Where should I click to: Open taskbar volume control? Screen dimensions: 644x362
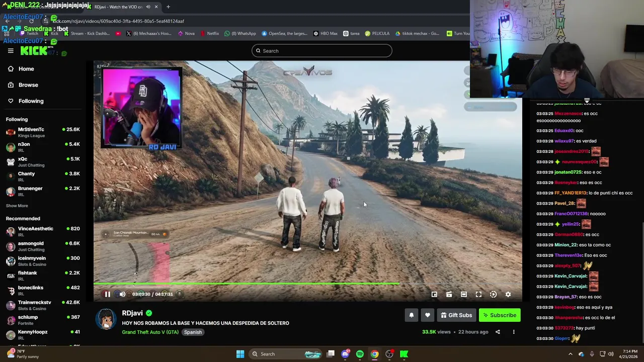point(611,354)
